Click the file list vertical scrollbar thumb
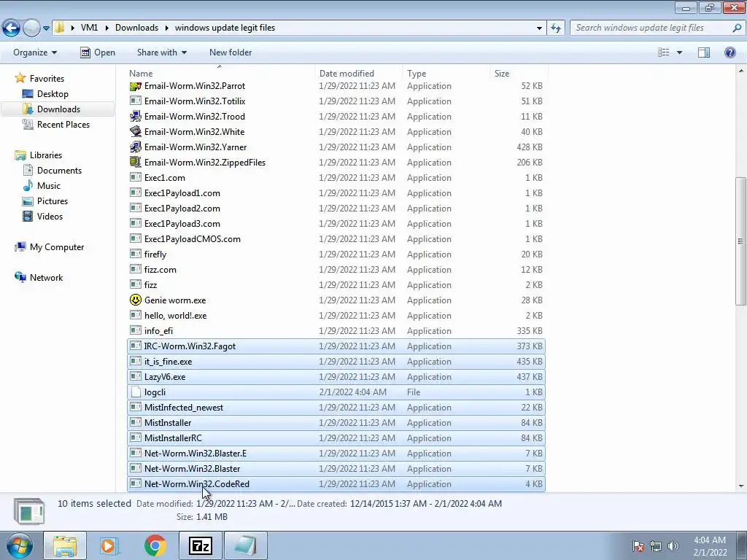This screenshot has width=747, height=560. point(740,241)
